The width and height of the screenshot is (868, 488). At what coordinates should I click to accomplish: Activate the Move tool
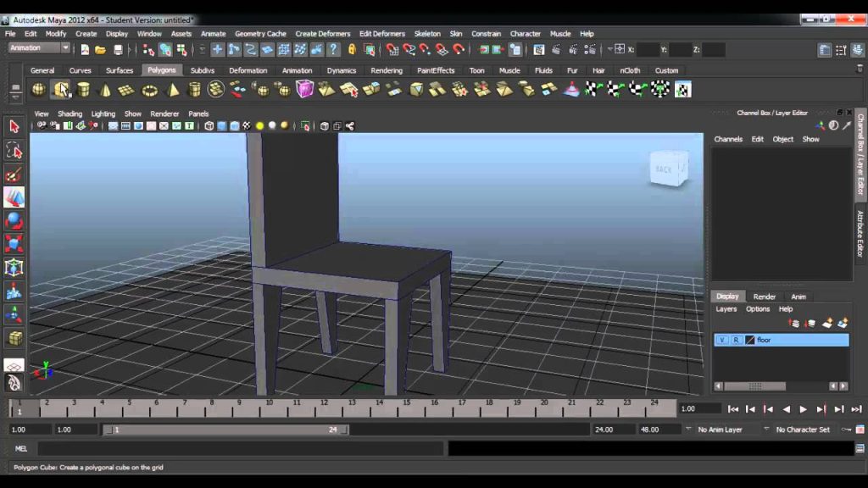[x=14, y=197]
